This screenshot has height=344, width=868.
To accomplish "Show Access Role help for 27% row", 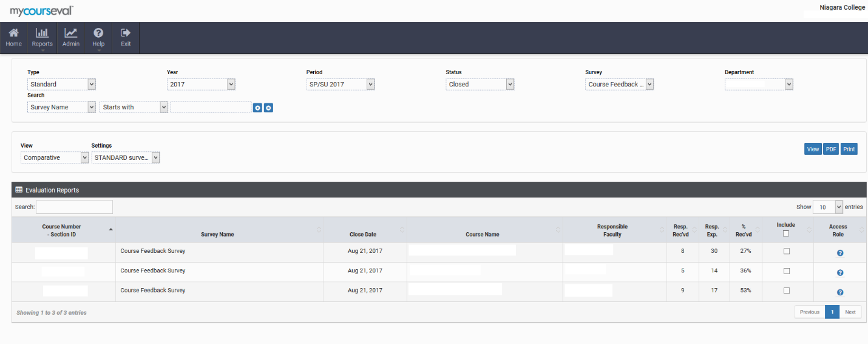I will click(840, 253).
